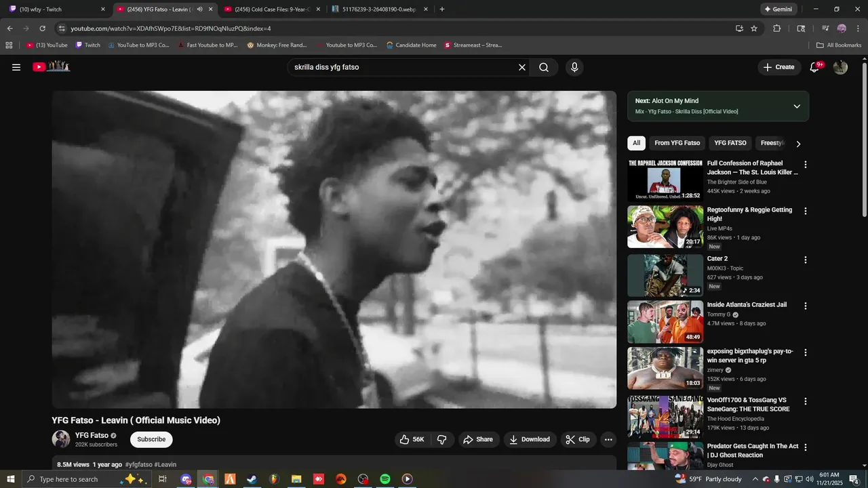Open a new browser tab
Viewport: 868px width, 488px height.
pyautogui.click(x=442, y=9)
